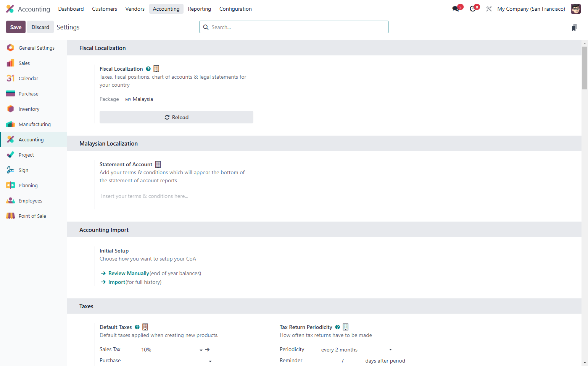Click the Discard button

[40, 27]
